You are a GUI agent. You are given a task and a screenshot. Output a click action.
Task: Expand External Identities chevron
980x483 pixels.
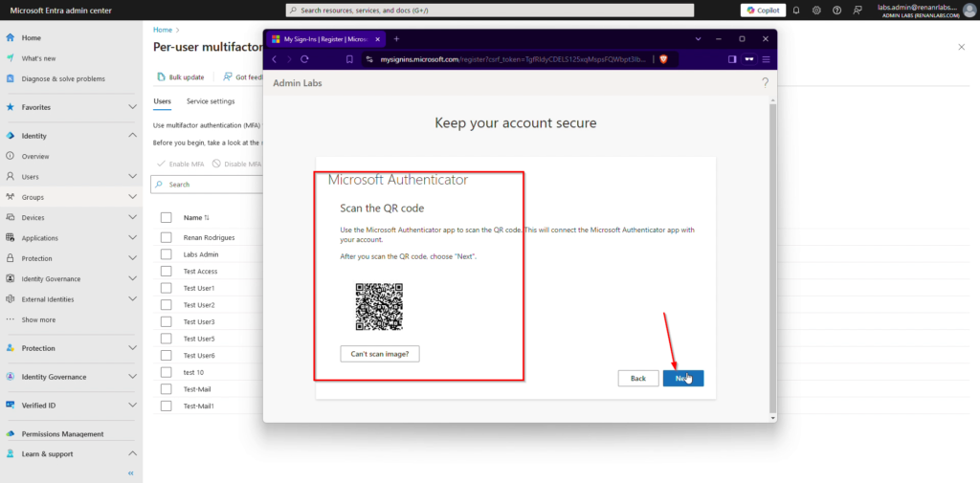pos(132,298)
